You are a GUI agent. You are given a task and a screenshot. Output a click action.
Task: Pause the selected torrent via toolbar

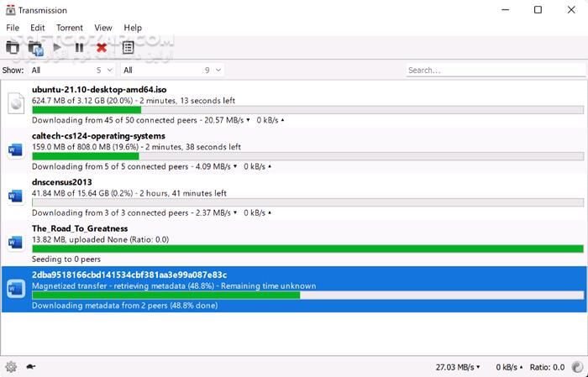80,48
